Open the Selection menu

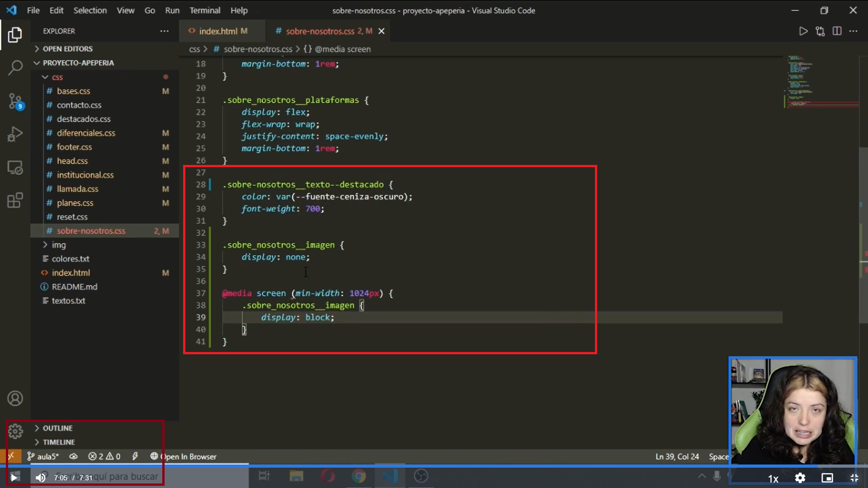tap(90, 10)
